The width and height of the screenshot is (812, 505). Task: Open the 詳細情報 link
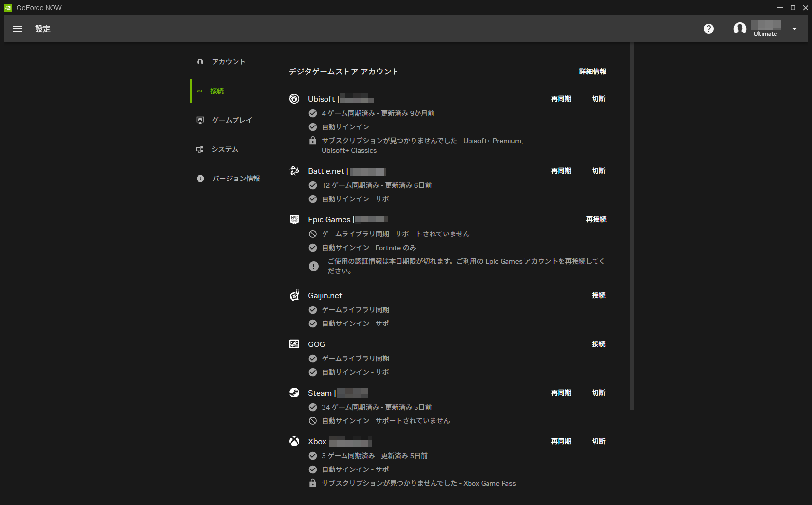593,72
